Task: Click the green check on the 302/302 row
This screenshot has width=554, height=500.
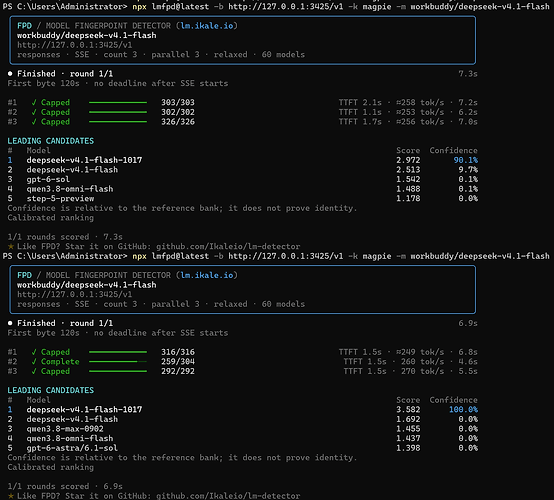Action: coord(34,112)
